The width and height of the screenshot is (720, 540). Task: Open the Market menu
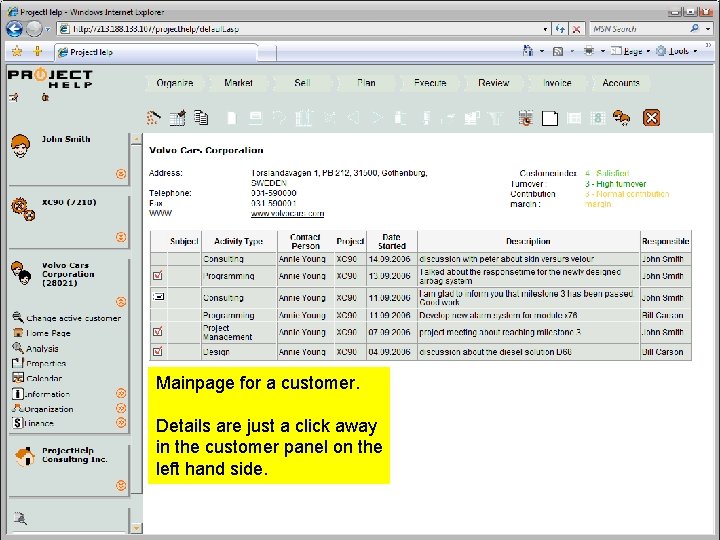click(238, 83)
